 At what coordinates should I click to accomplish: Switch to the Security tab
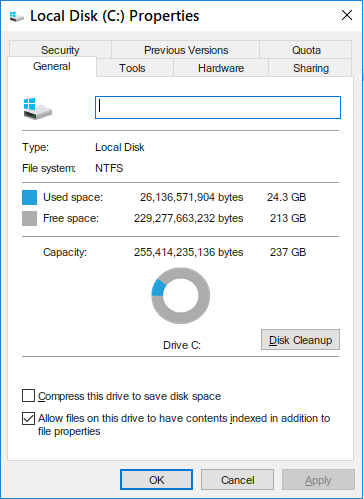tap(60, 50)
